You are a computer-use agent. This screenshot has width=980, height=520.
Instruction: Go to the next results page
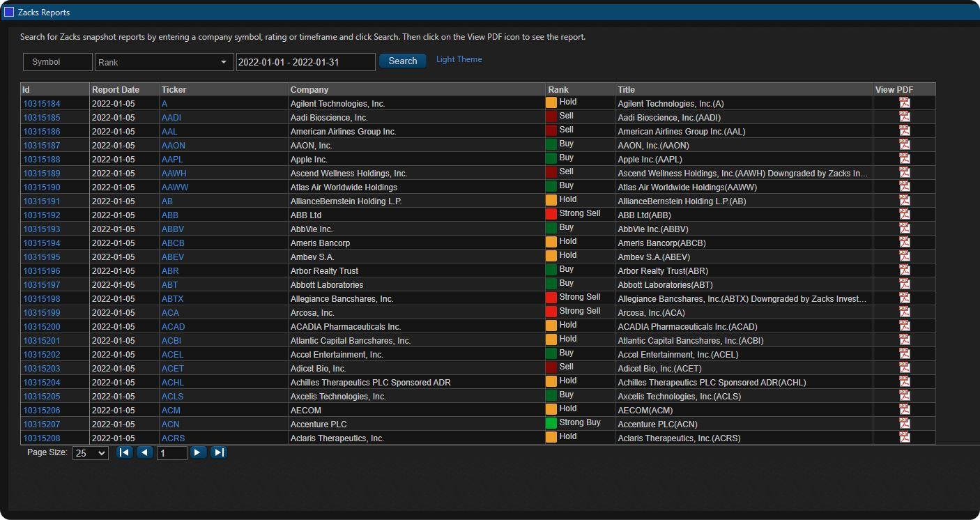(198, 453)
